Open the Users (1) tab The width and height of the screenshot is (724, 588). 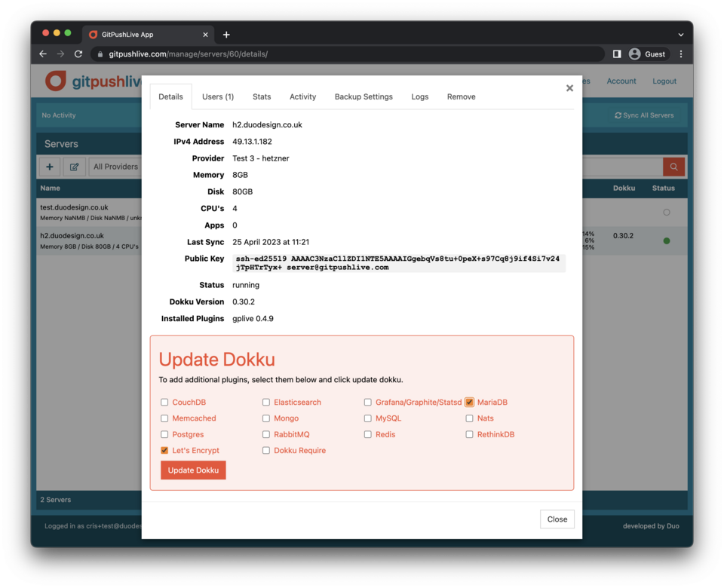click(218, 96)
